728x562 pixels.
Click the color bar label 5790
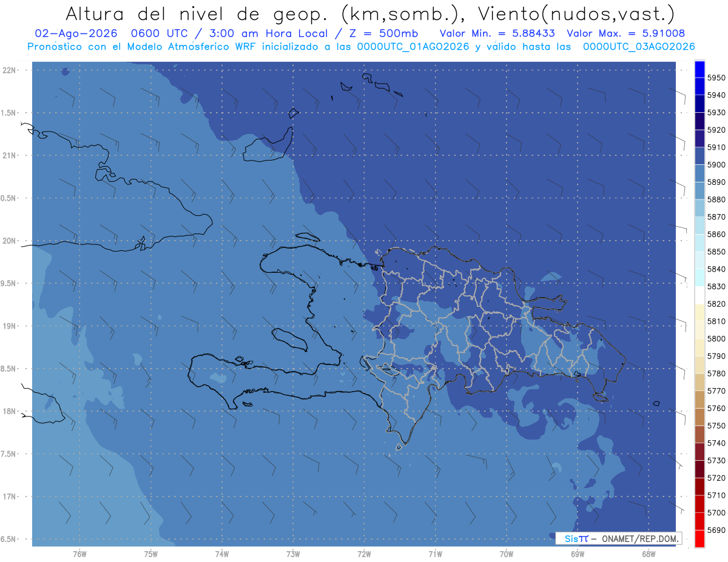[x=716, y=356]
